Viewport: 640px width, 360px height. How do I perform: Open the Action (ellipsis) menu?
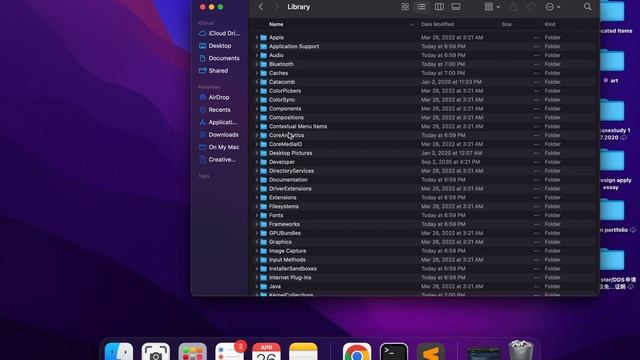[553, 7]
